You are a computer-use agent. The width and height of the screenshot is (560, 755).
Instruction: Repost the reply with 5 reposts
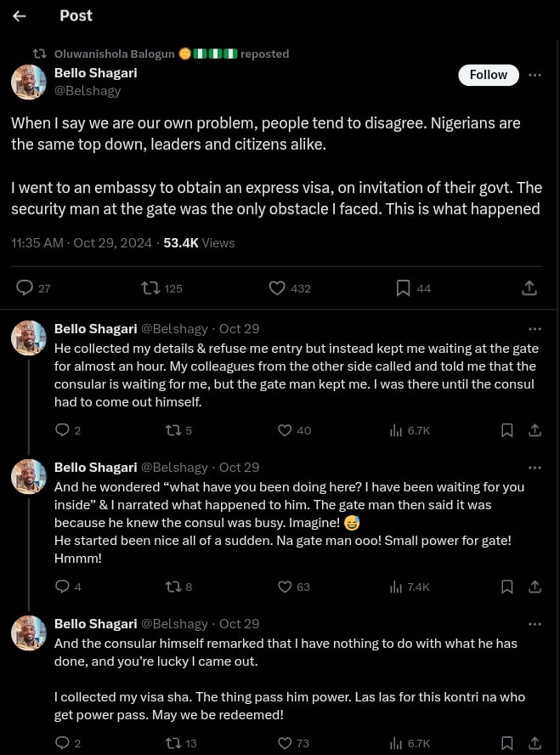click(173, 430)
